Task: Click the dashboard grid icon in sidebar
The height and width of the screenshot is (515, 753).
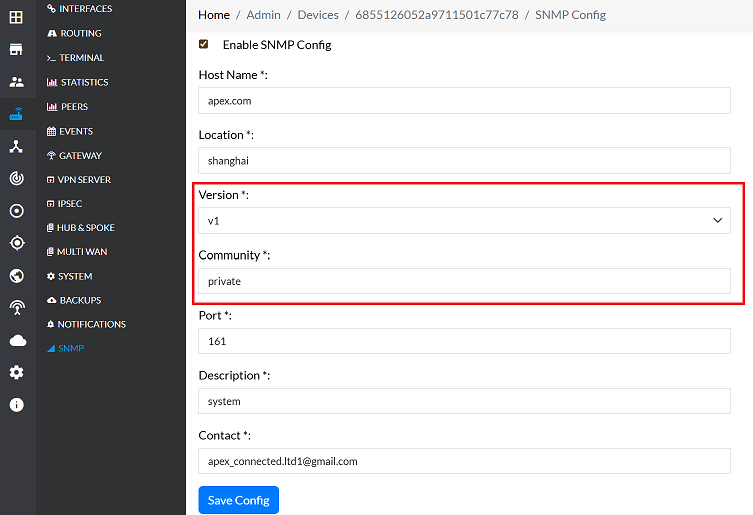Action: click(16, 17)
